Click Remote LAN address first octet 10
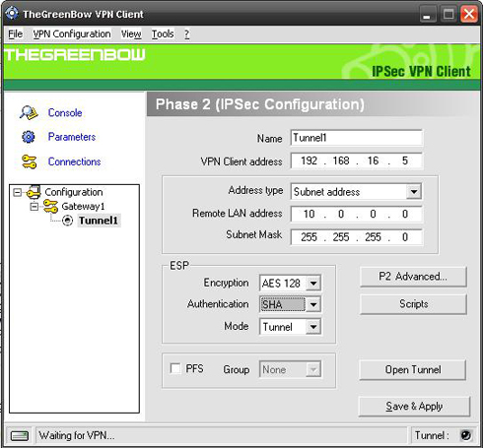Viewport: 483px width, 448px height. 309,214
